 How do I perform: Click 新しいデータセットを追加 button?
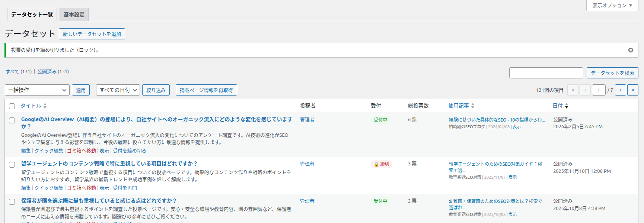[92, 34]
